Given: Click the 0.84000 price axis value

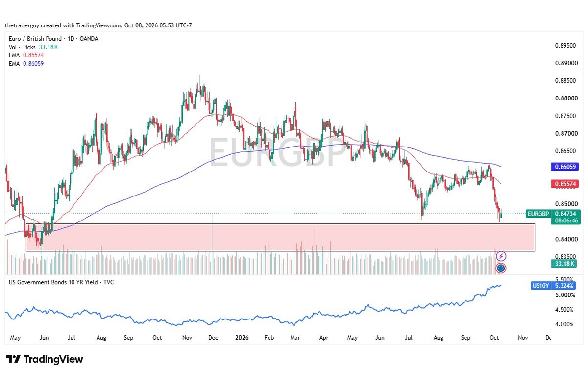Looking at the screenshot, I should (x=565, y=239).
